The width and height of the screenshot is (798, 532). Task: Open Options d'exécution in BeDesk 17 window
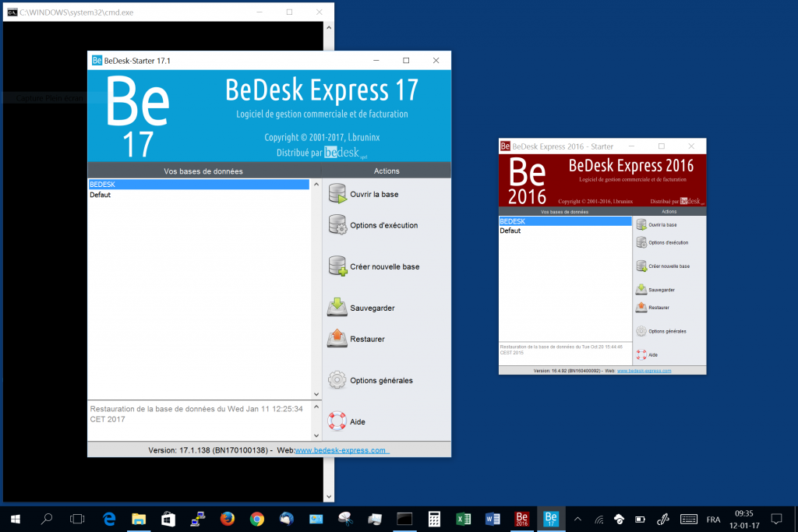tap(373, 225)
